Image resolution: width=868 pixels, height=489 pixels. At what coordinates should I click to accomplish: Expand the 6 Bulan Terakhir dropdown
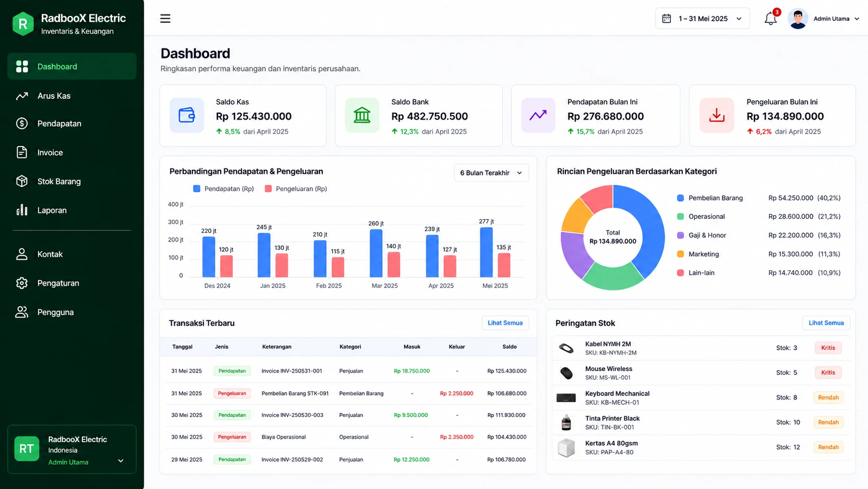(491, 173)
